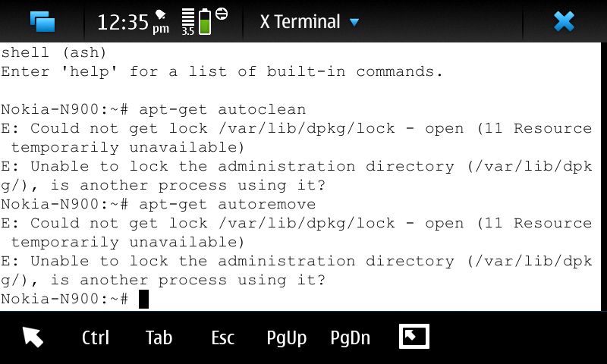Click the 'apt-get autoremove' command line
Image resolution: width=607 pixels, height=364 pixels.
tap(228, 204)
